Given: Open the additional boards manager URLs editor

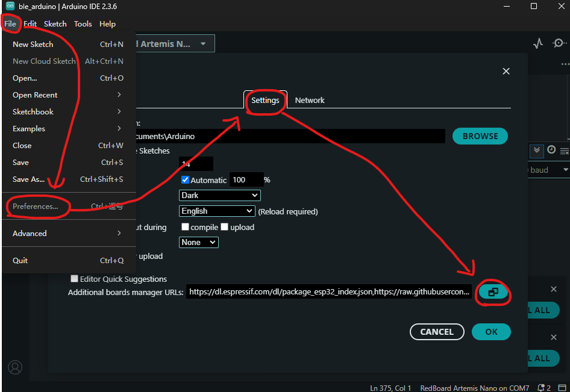Looking at the screenshot, I should tap(493, 292).
